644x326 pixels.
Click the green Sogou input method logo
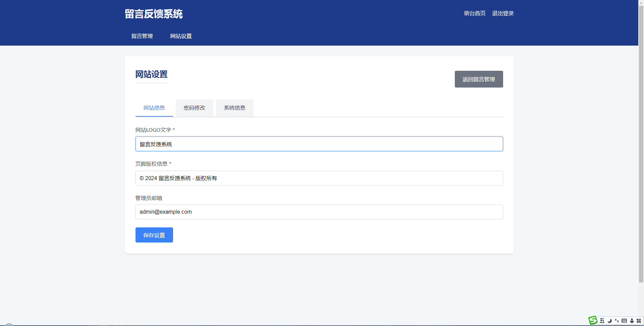point(593,320)
